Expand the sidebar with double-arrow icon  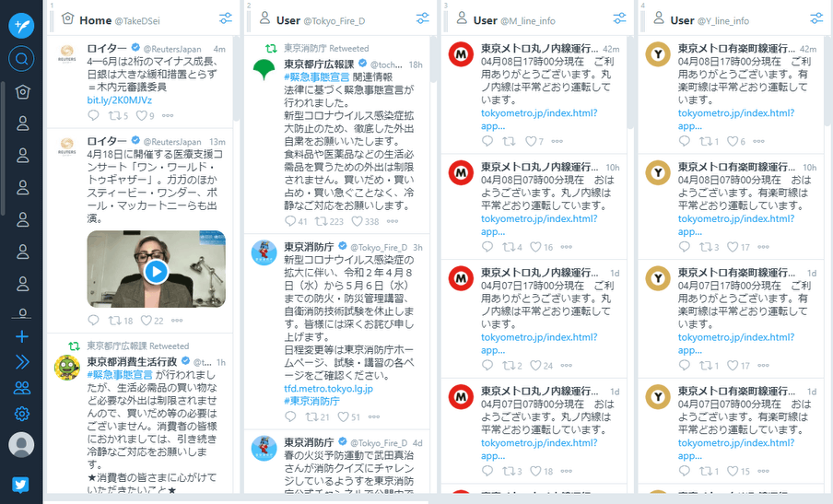(22, 362)
